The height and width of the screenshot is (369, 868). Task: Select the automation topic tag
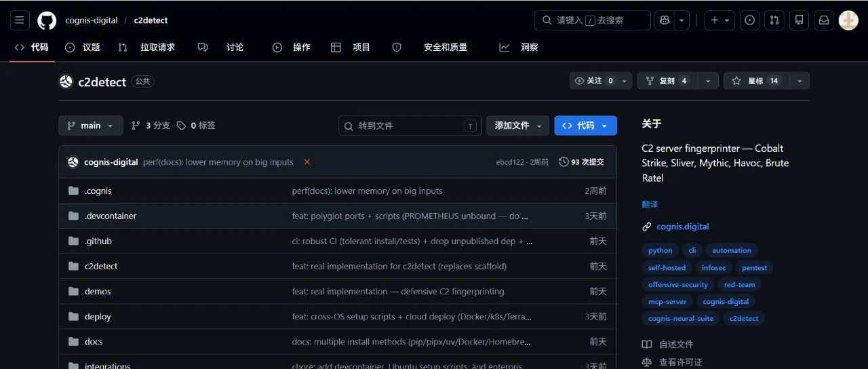coord(732,250)
